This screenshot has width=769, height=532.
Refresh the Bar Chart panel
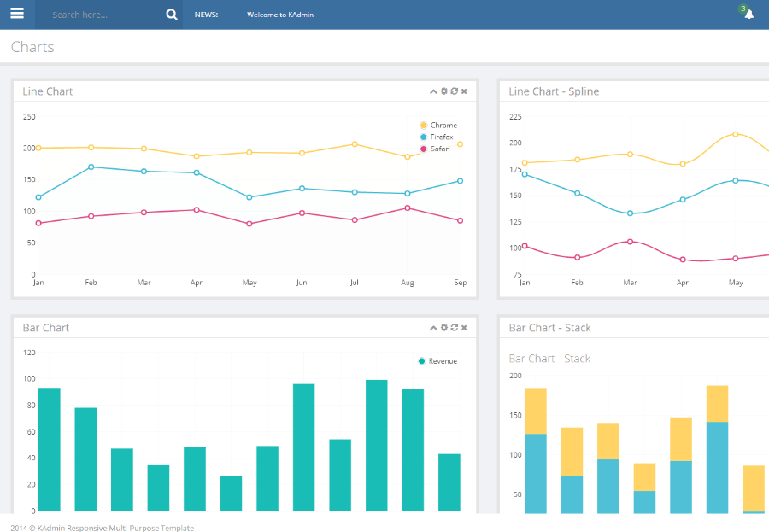455,328
